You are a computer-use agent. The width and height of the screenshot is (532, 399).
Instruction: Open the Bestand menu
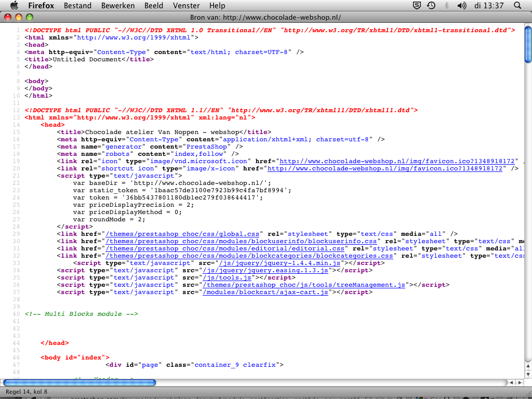[x=78, y=6]
